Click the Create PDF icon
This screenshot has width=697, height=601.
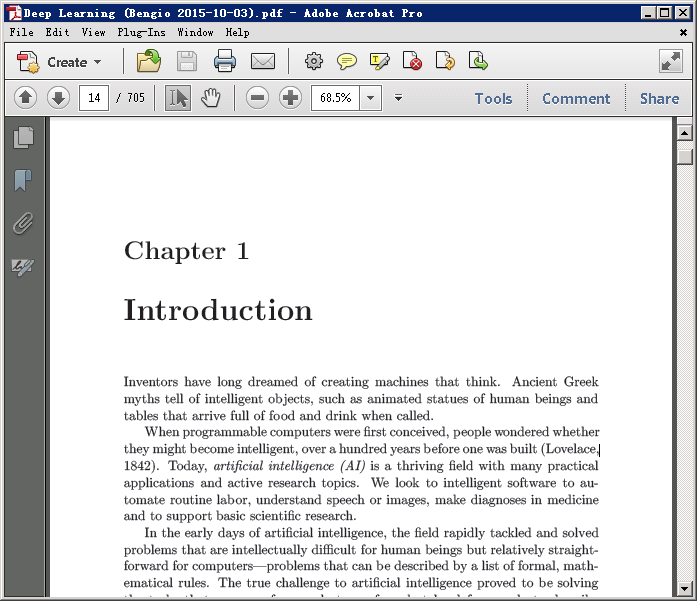pos(28,62)
